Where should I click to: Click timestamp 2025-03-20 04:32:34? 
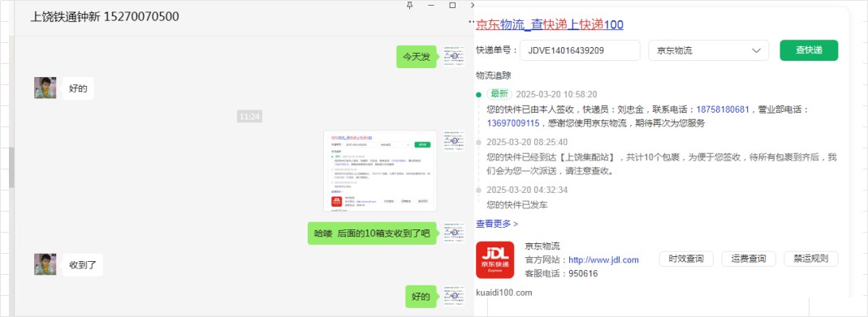(527, 190)
